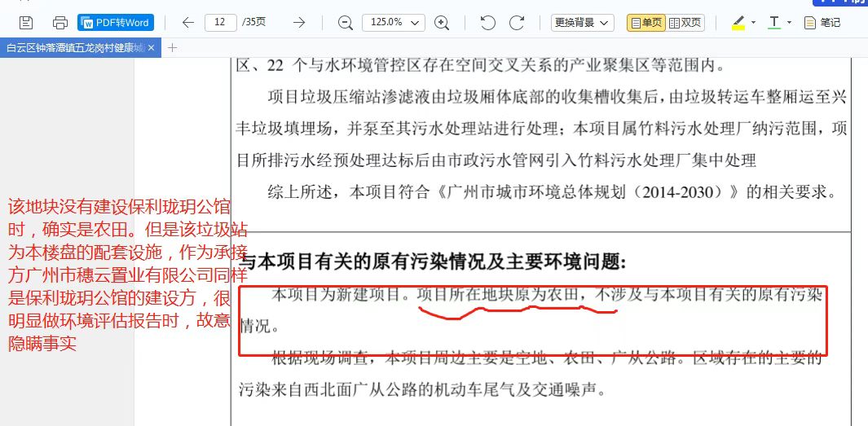The height and width of the screenshot is (426, 868).
Task: Expand the text underline color arrow
Action: click(x=789, y=23)
